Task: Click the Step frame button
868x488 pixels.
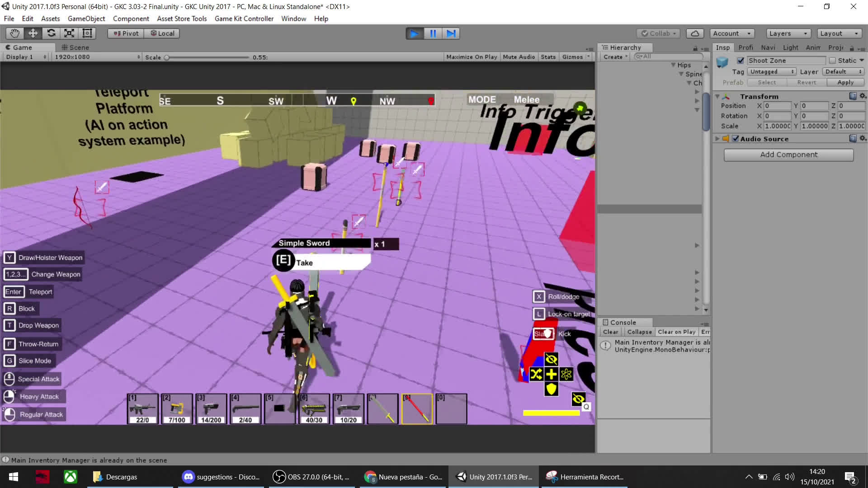Action: (451, 33)
